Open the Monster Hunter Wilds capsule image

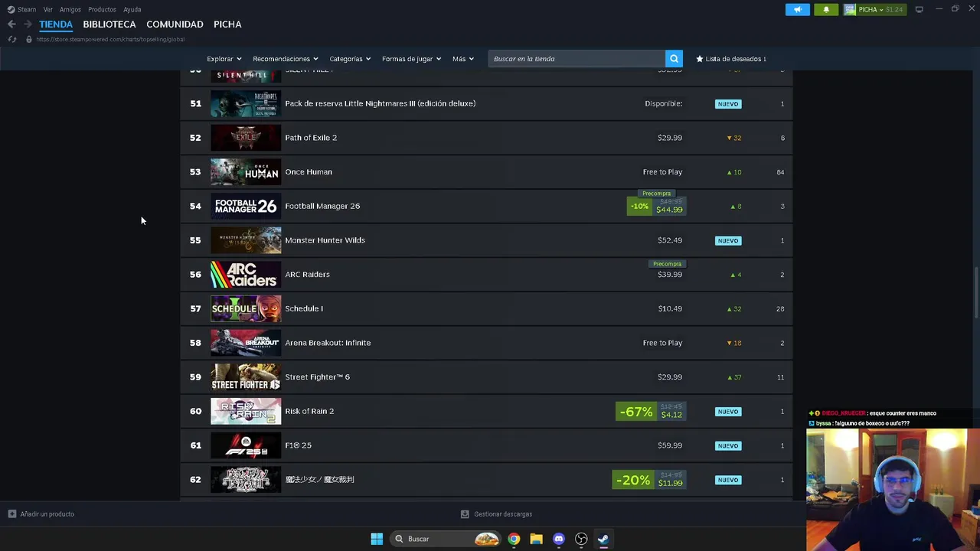tap(246, 240)
